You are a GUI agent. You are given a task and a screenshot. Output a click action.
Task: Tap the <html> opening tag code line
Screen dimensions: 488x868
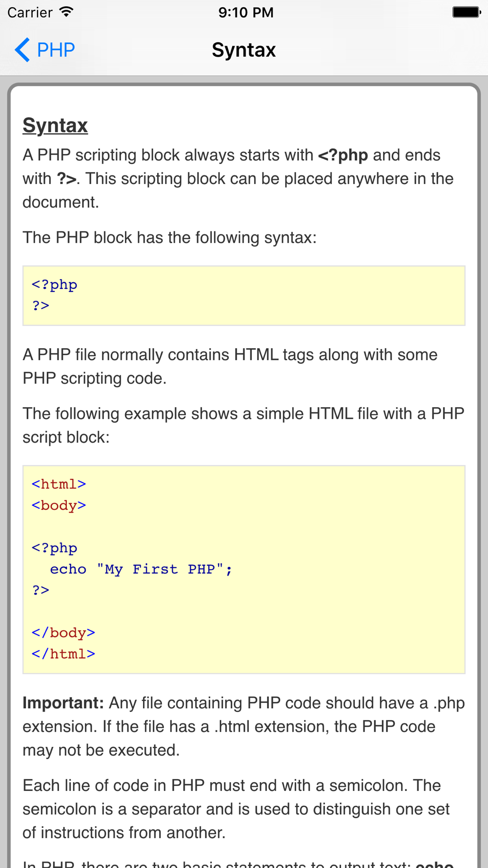click(59, 484)
